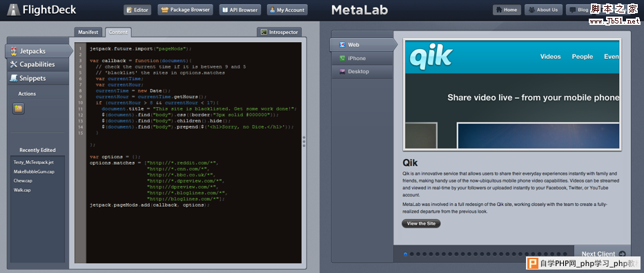This screenshot has height=273, width=644.
Task: Click the View the Site button
Action: (421, 224)
